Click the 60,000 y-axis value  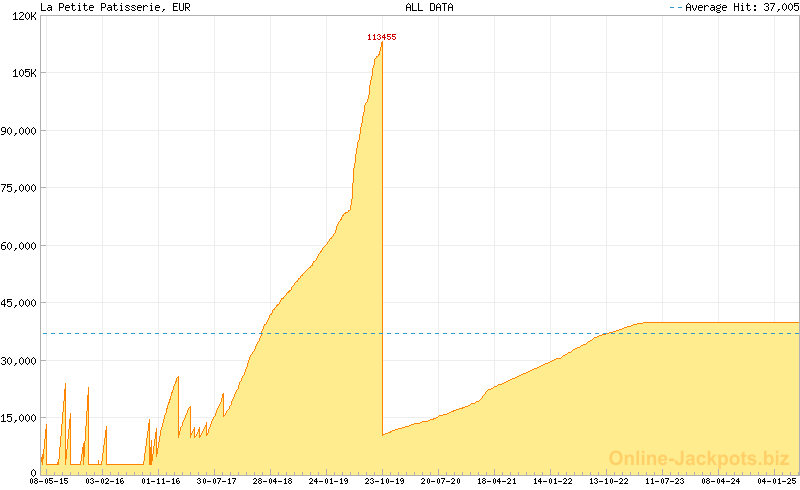pos(18,246)
